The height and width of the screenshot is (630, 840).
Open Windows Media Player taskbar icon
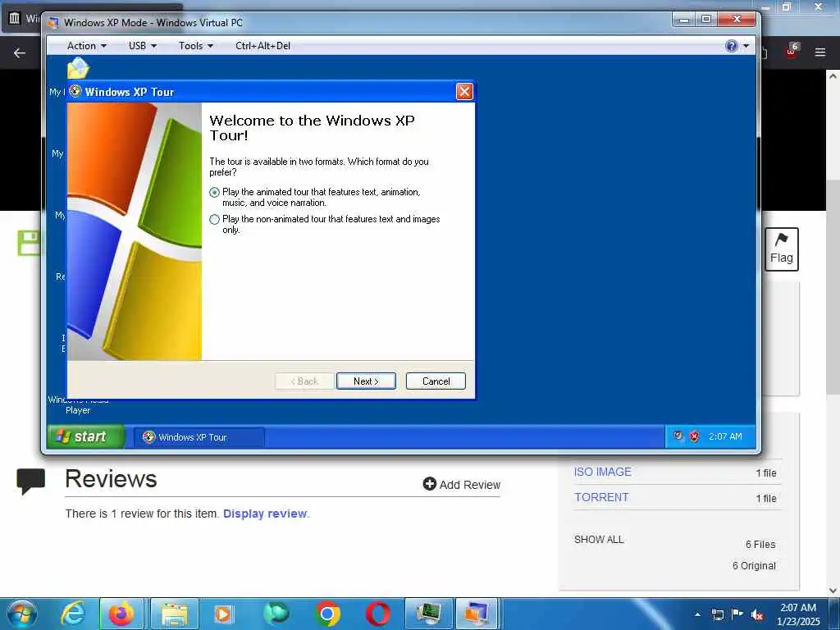223,614
